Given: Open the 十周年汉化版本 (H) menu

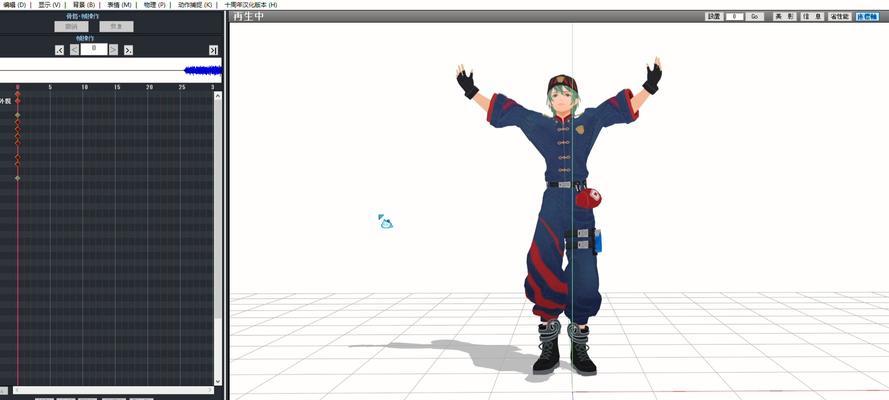Looking at the screenshot, I should pos(251,5).
